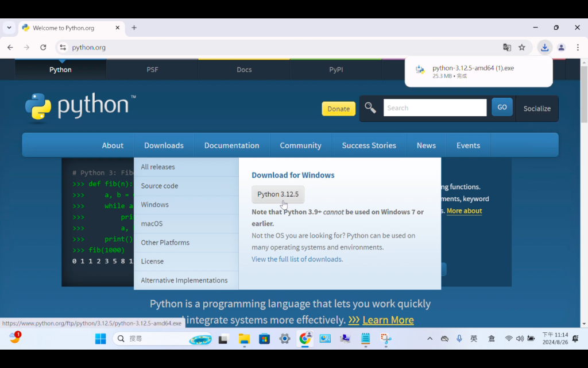The width and height of the screenshot is (588, 368).
Task: Open Chrome's three-dot menu
Action: [578, 47]
